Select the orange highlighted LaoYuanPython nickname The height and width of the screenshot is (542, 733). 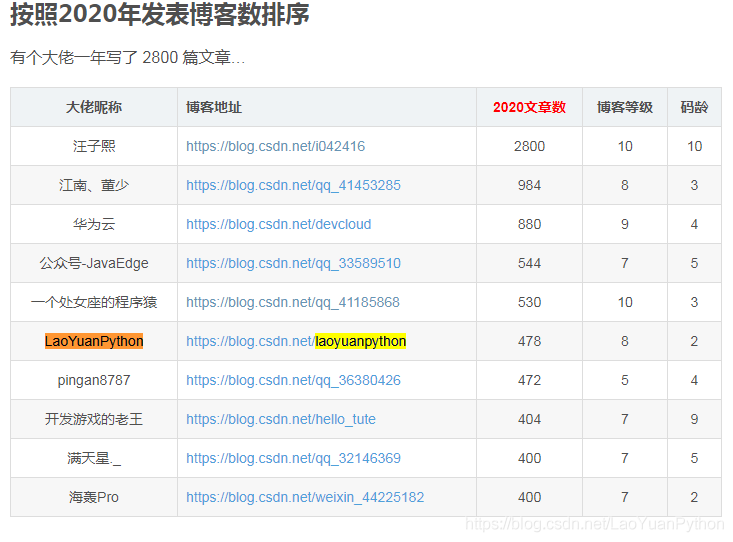(x=94, y=341)
